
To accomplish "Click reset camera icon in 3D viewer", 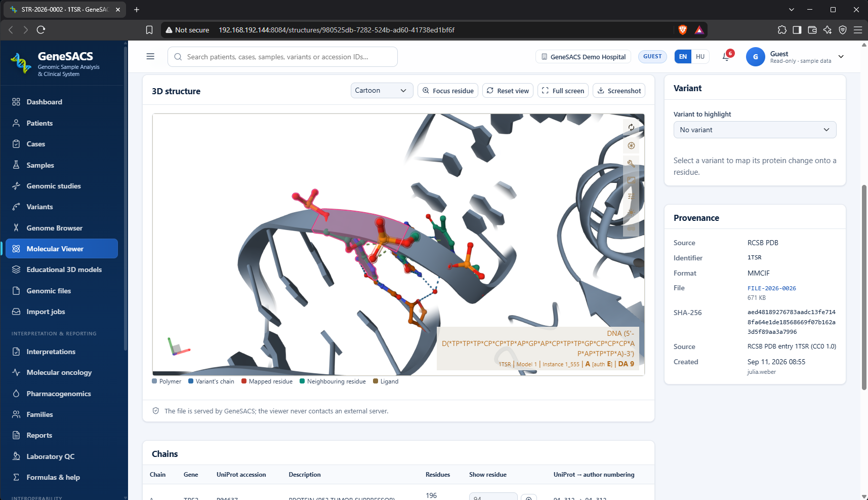I will (x=631, y=128).
